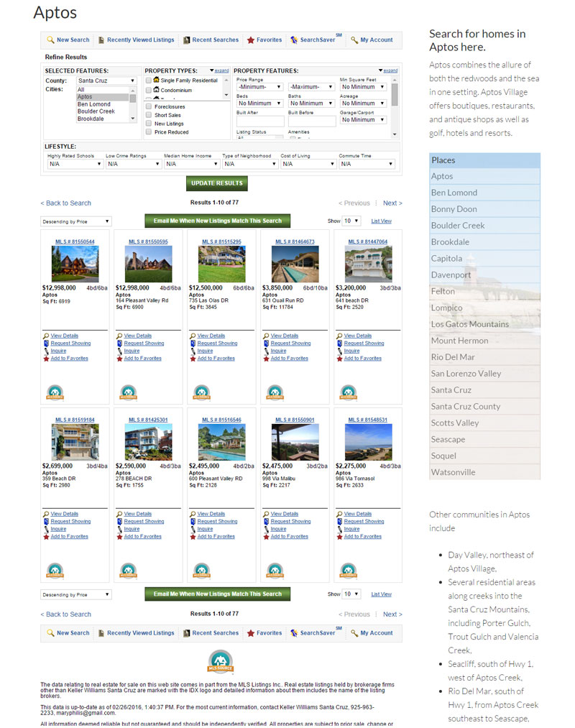Image resolution: width=575 pixels, height=728 pixels.
Task: Click the Recent Searches list icon
Action: pos(186,40)
